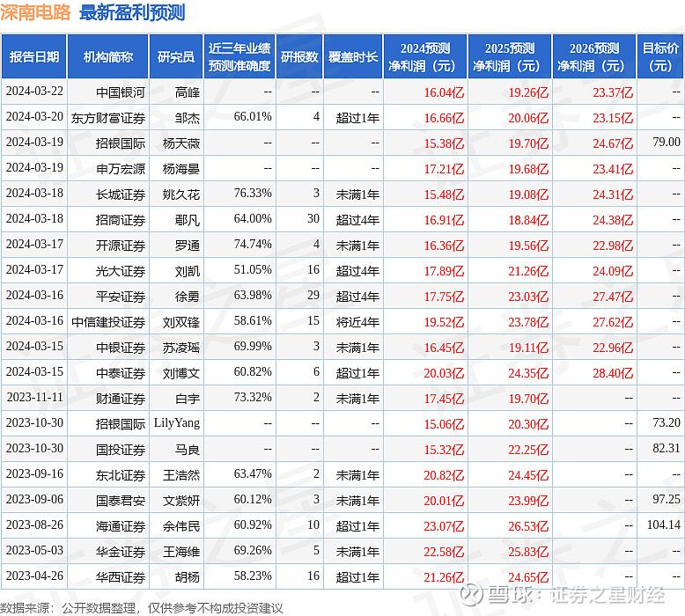The height and width of the screenshot is (616, 685).
Task: Click institution 长城证券
Action: (120, 194)
